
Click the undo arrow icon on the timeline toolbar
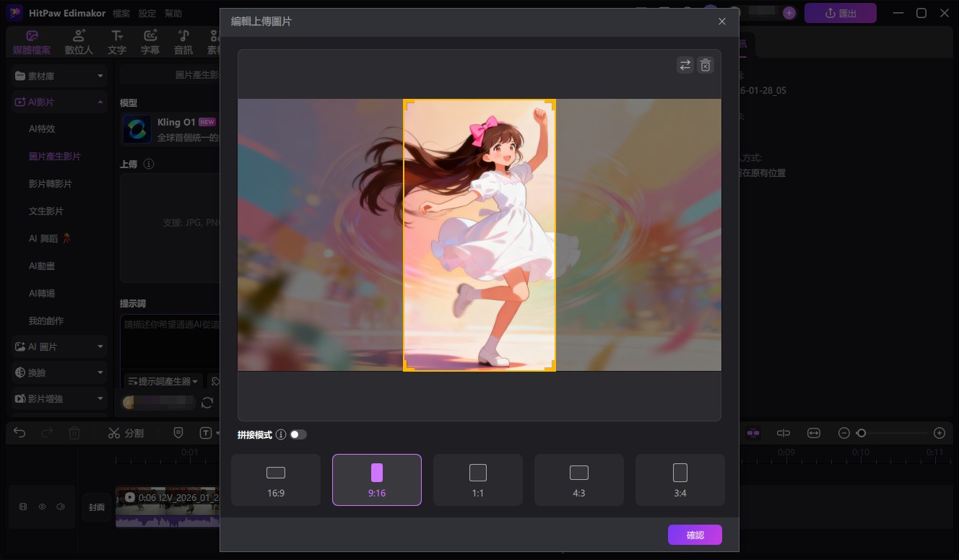tap(19, 432)
